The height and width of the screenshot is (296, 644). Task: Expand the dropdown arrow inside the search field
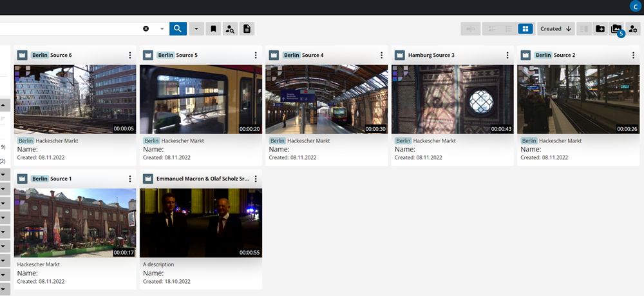[x=162, y=29]
